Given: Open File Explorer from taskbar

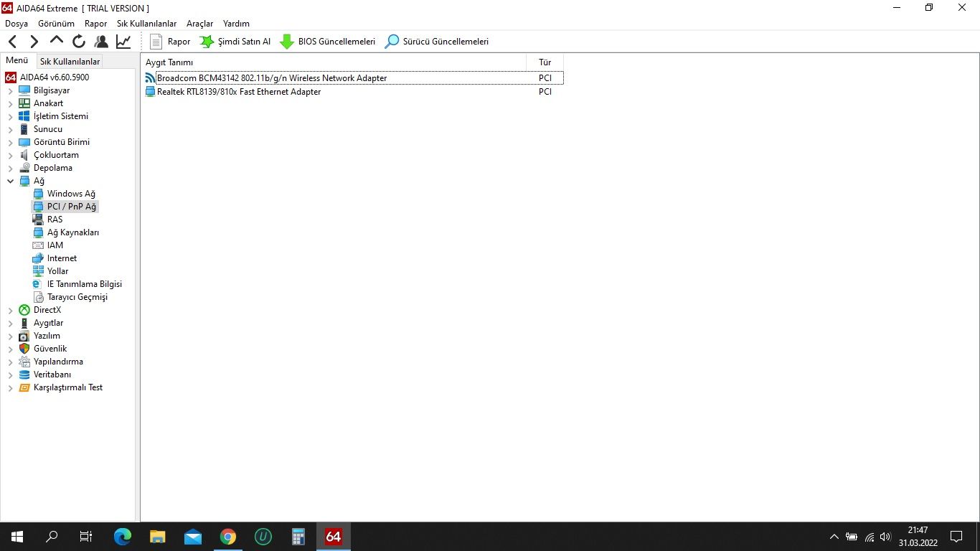Looking at the screenshot, I should 158,537.
